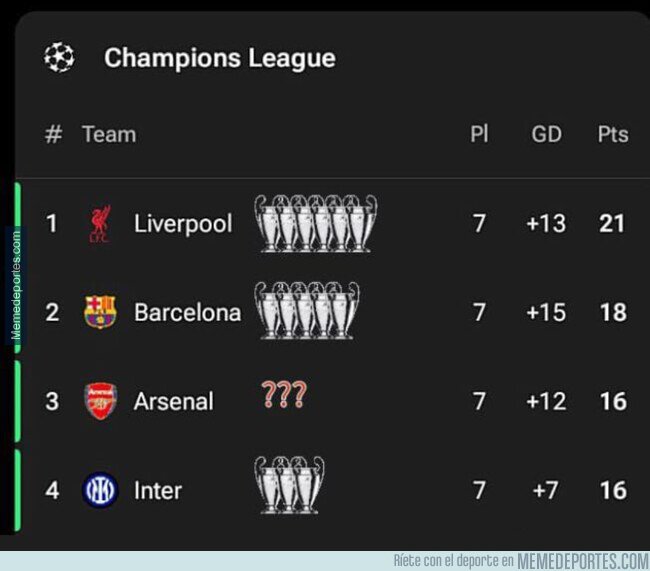Sort by the GD column header
Image resolution: width=650 pixels, height=571 pixels.
pos(546,134)
